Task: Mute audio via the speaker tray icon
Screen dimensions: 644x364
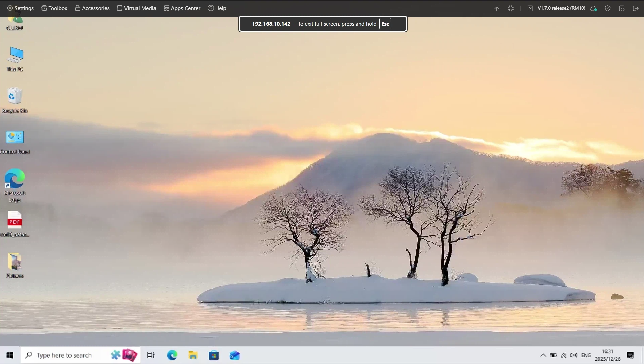Action: click(x=574, y=355)
